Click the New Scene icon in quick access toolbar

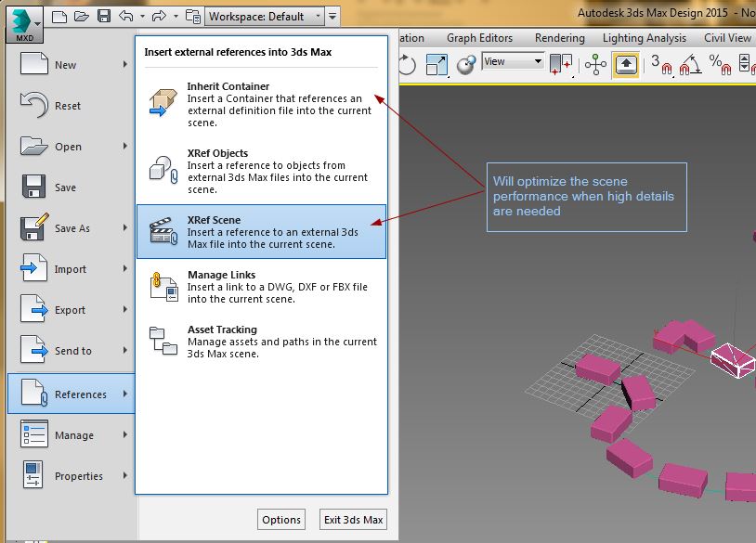coord(59,17)
